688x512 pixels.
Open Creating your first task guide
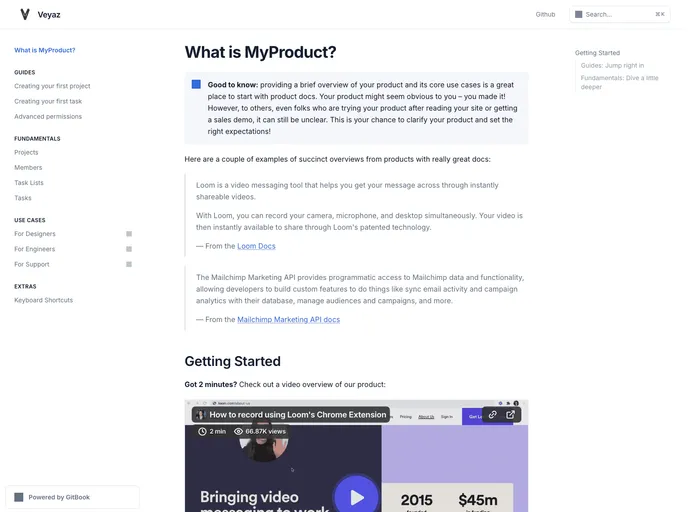pyautogui.click(x=48, y=101)
